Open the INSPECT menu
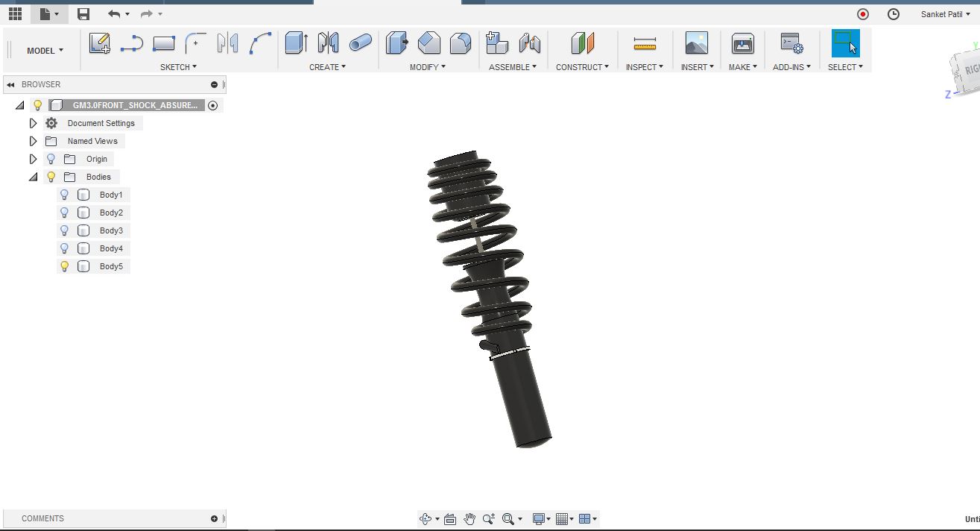This screenshot has height=531, width=980. 645,67
